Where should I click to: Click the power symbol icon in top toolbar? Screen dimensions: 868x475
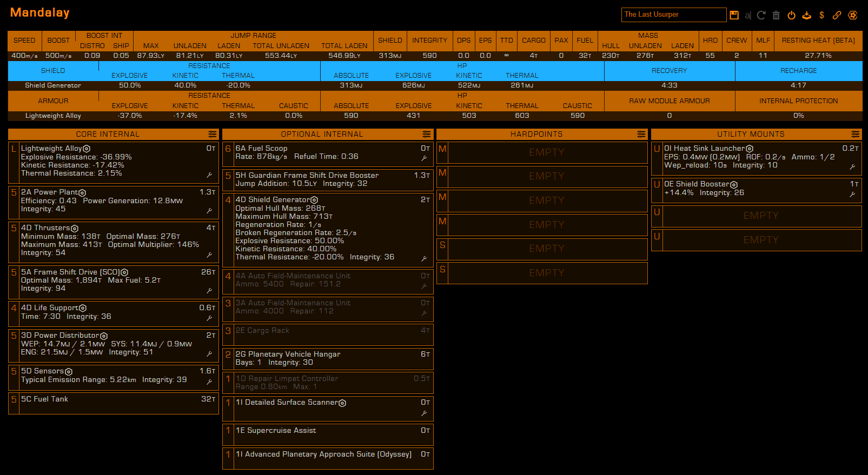click(x=791, y=15)
